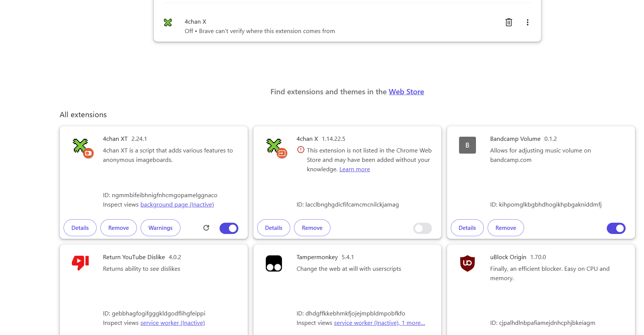
Task: Click the Tampermonkey description text
Action: pos(349,269)
